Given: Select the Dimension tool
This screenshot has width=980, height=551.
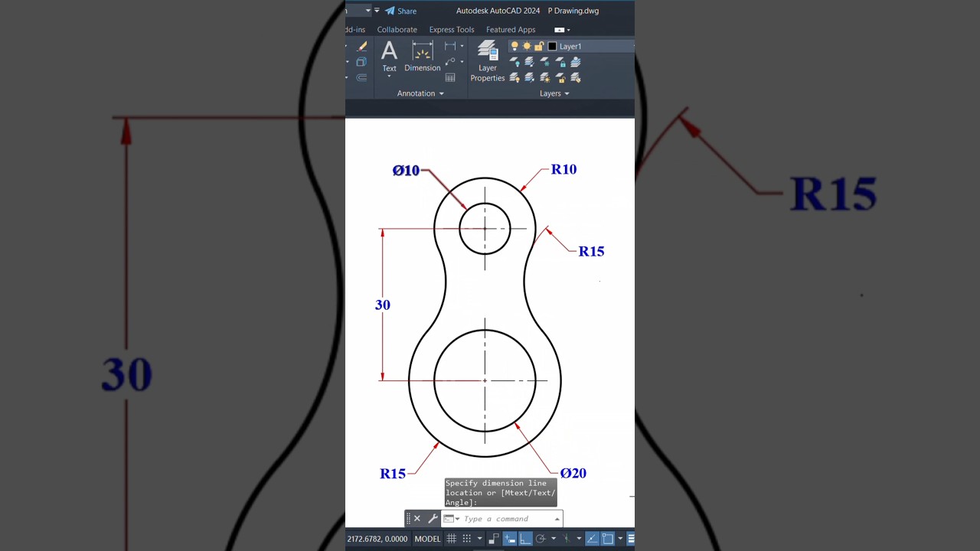Looking at the screenshot, I should click(x=423, y=56).
